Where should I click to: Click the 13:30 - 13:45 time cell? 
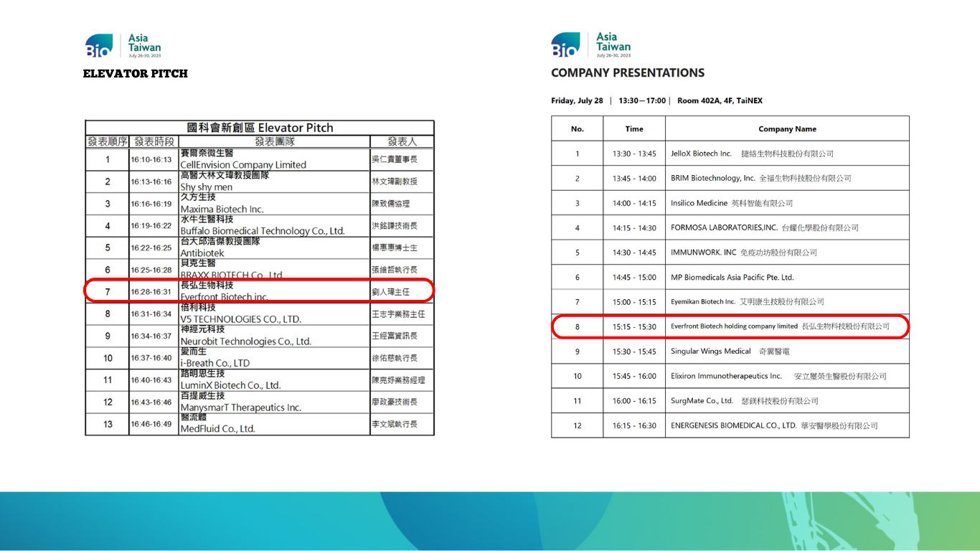point(634,154)
